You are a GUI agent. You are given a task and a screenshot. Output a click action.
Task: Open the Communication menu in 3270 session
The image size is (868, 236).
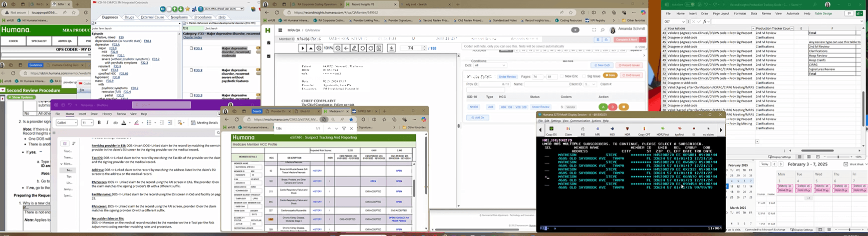click(x=580, y=120)
